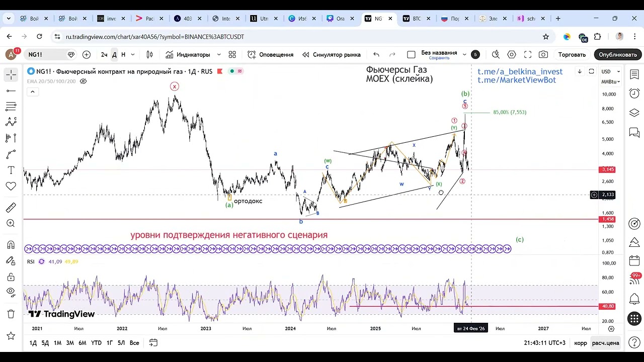Open time axis settings gear

611,329
